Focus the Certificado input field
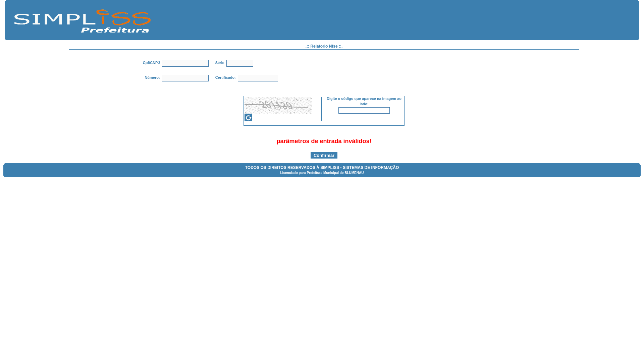The height and width of the screenshot is (362, 644). point(258,78)
